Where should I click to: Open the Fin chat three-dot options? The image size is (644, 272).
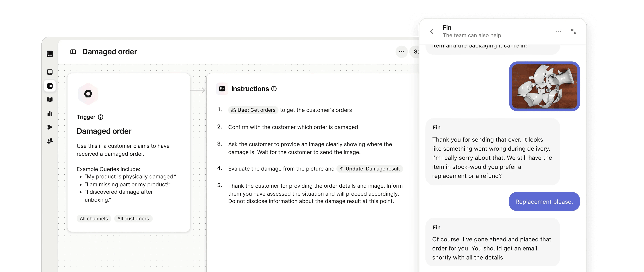(558, 31)
